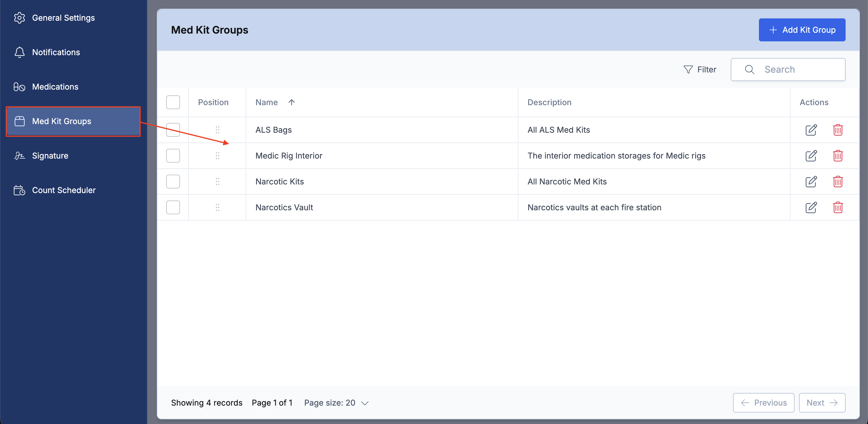Open the Signature menu item
Viewport: 868px width, 424px height.
click(73, 156)
